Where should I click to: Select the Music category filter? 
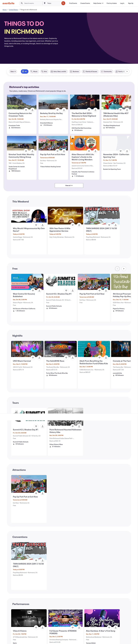34,71
